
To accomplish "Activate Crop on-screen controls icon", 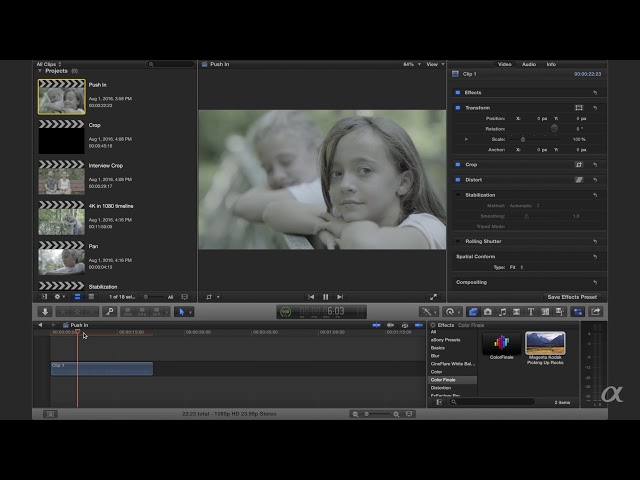I will coord(579,164).
